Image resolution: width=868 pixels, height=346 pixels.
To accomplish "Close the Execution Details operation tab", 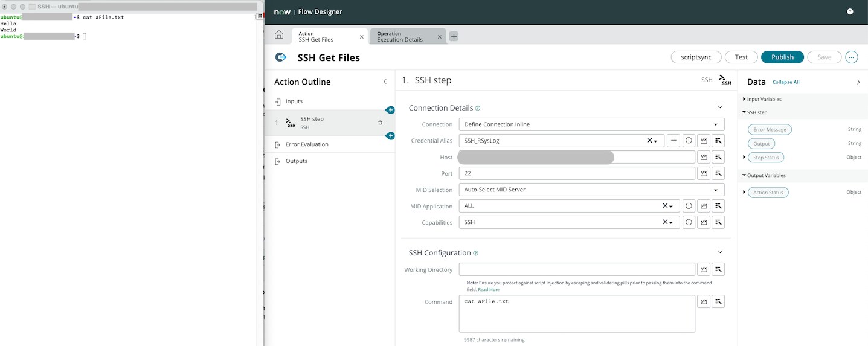I will tap(440, 37).
